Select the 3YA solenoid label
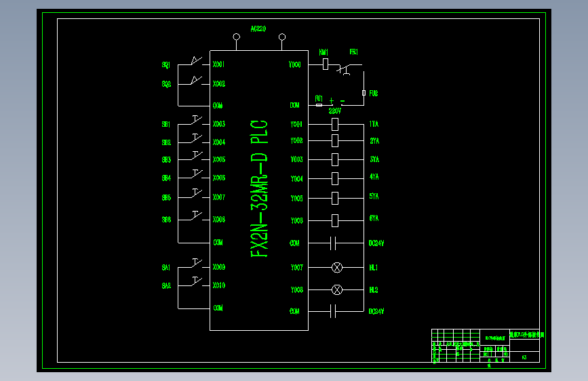Screen dimensions: 588x381 tap(374, 159)
